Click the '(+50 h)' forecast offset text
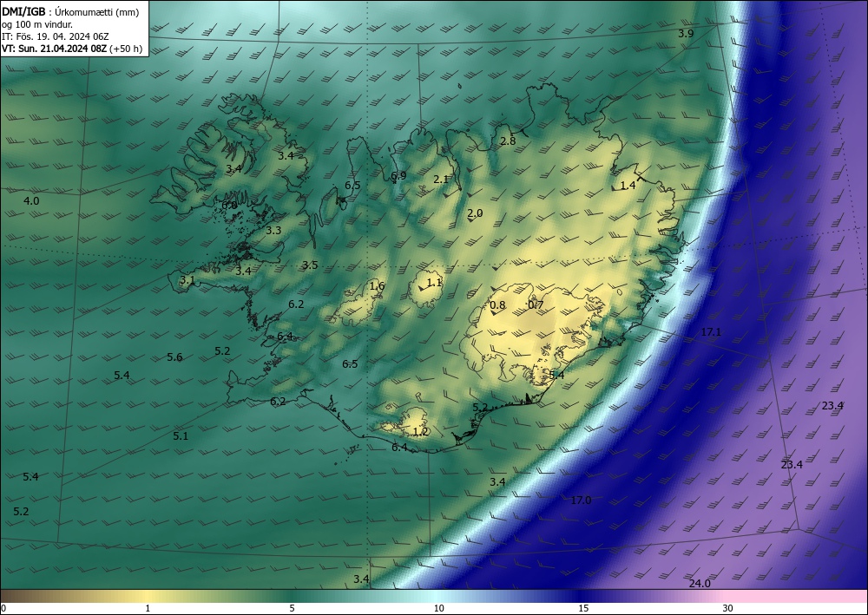The height and width of the screenshot is (615, 868). (126, 49)
